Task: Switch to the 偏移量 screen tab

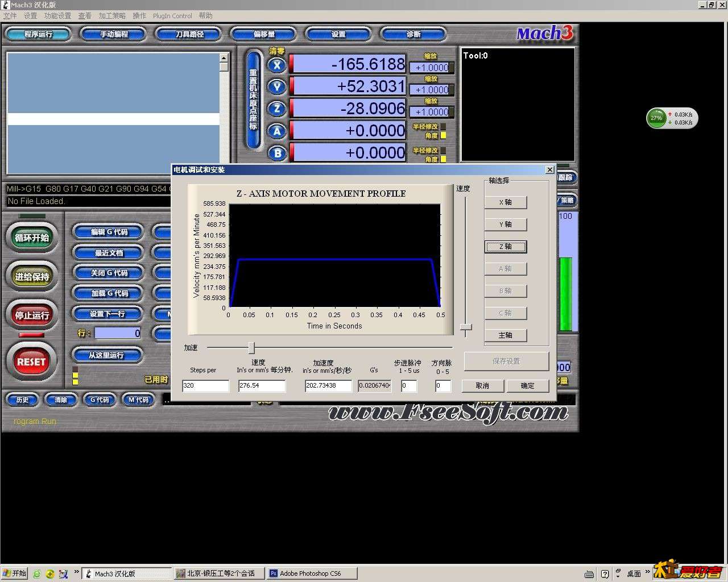Action: pyautogui.click(x=264, y=34)
